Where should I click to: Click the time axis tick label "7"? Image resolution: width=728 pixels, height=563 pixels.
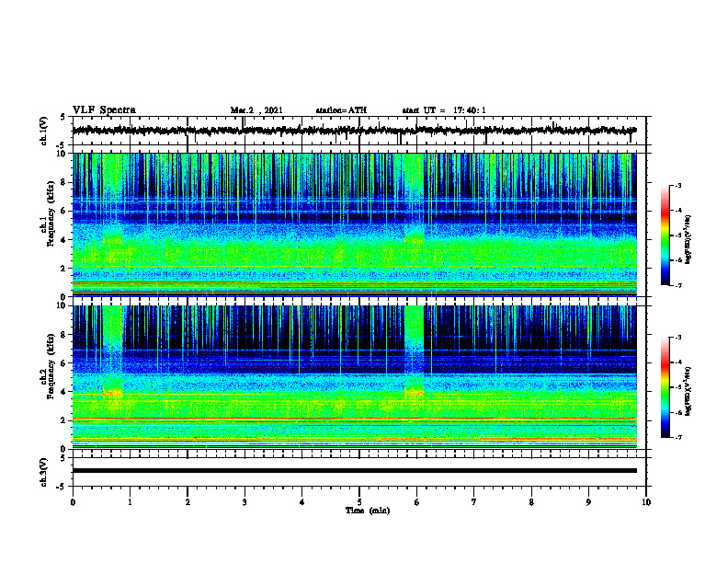pyautogui.click(x=474, y=502)
